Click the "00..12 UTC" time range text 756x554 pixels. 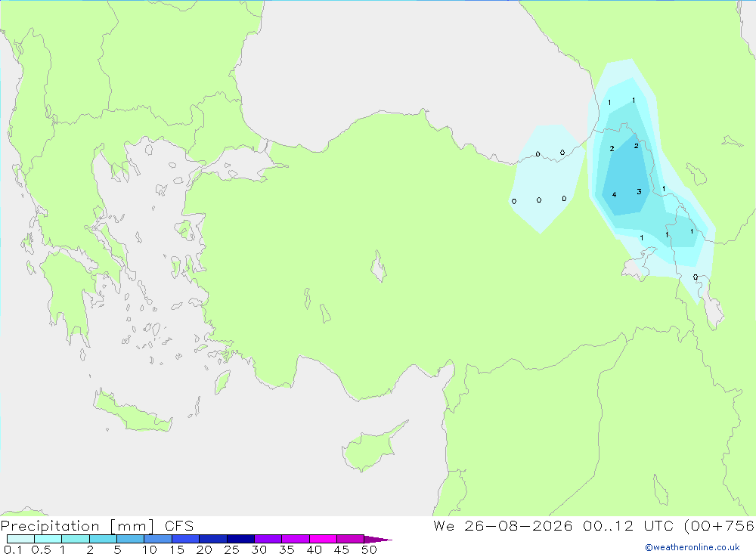pos(627,526)
